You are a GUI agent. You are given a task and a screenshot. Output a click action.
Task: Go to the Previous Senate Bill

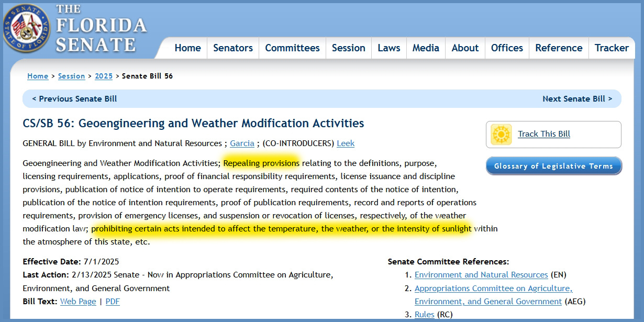tap(74, 98)
